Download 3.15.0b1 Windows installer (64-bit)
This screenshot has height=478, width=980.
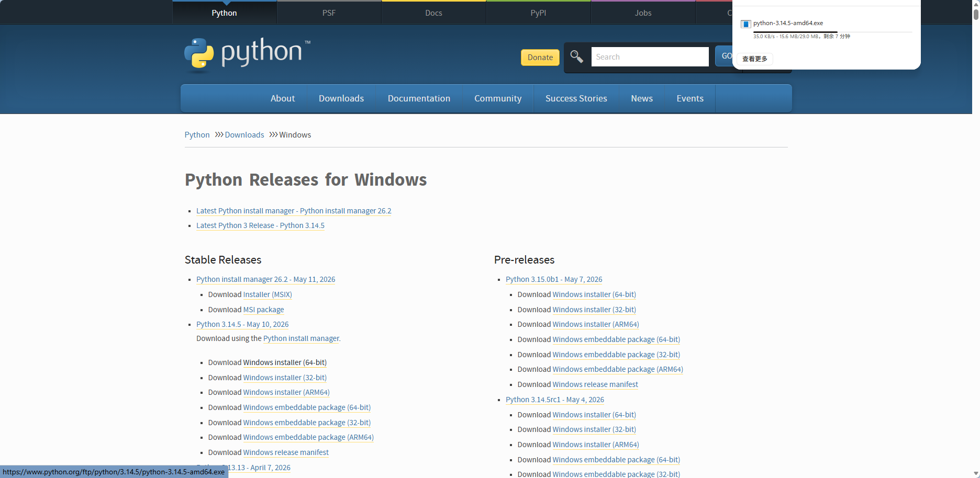pos(594,294)
